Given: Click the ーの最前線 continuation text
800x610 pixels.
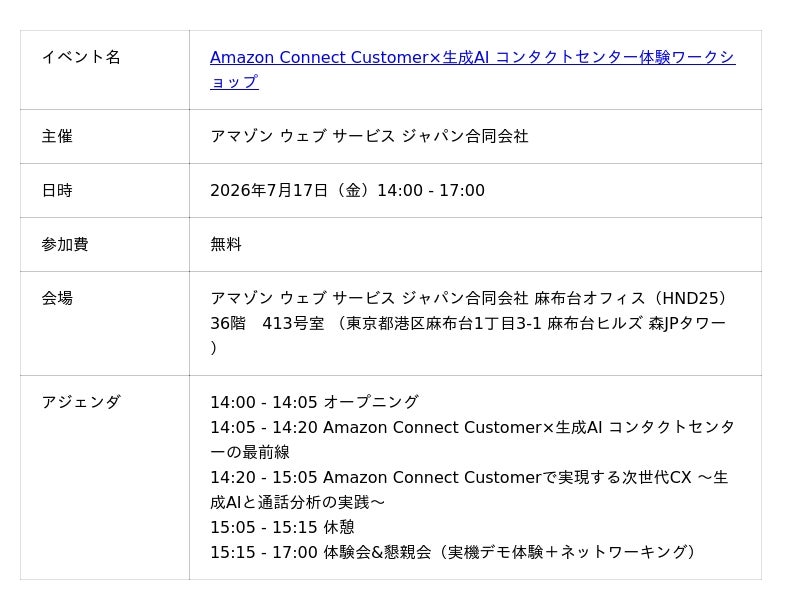Looking at the screenshot, I should click(x=250, y=452).
